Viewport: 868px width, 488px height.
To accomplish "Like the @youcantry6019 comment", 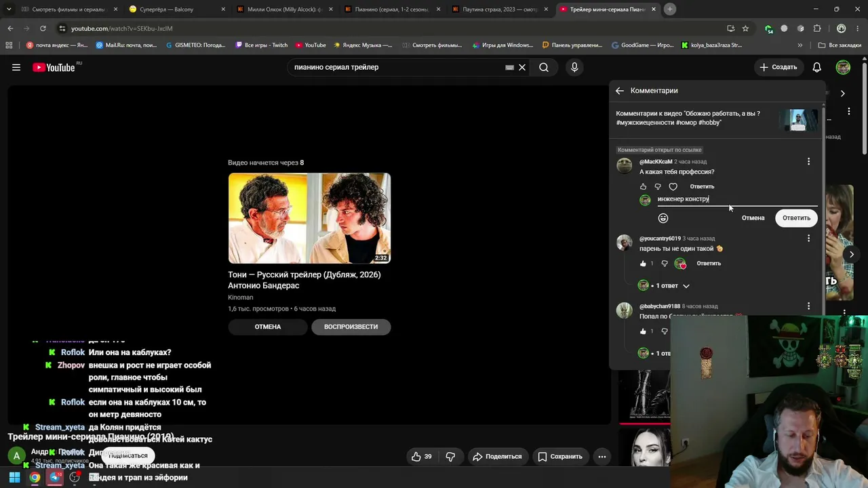I will [x=644, y=264].
